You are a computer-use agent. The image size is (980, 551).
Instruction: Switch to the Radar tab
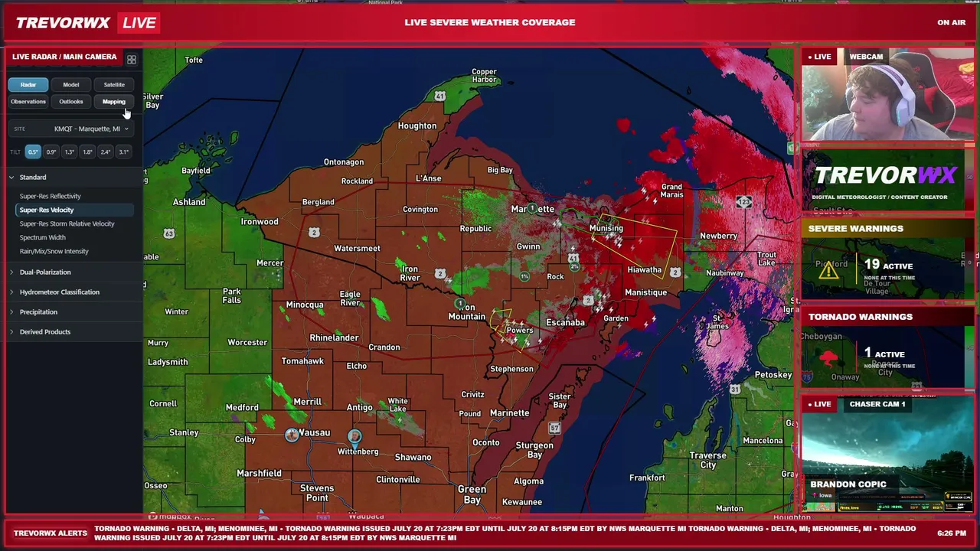point(28,85)
